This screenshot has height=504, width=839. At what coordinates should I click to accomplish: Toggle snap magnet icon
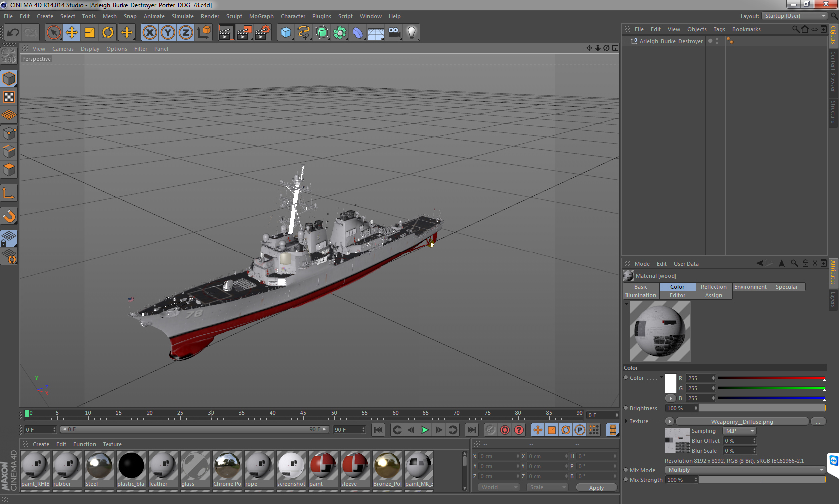point(9,216)
